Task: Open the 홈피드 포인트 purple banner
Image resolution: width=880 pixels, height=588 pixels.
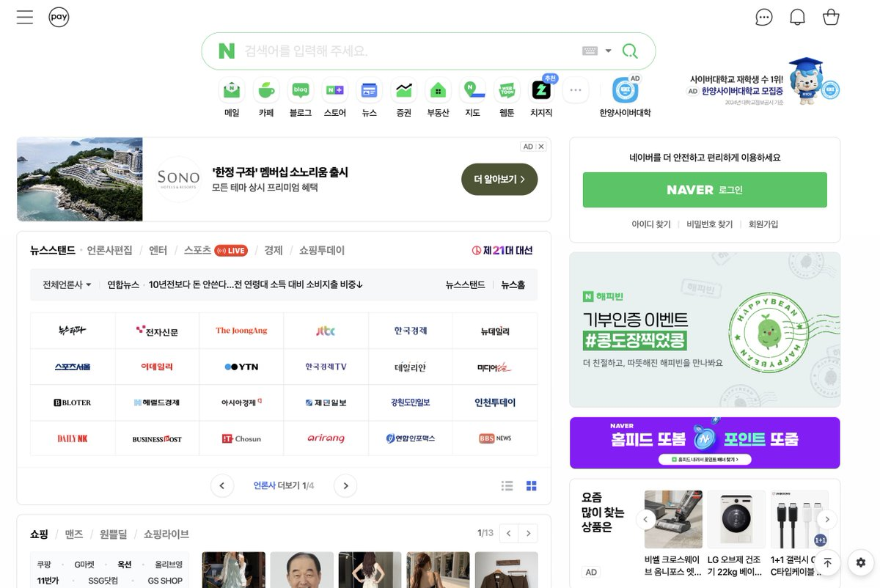Action: [705, 443]
